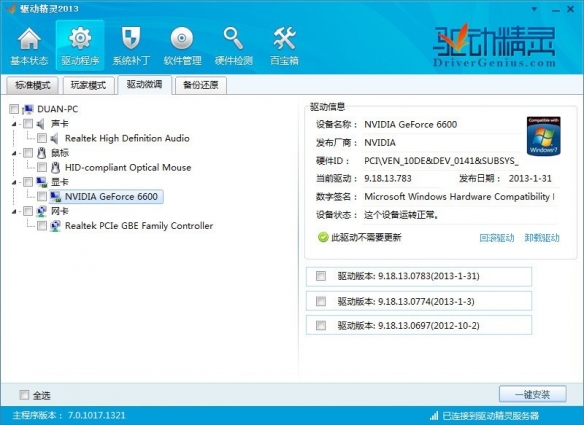Collapse the 鼠标 tree node

coord(14,153)
